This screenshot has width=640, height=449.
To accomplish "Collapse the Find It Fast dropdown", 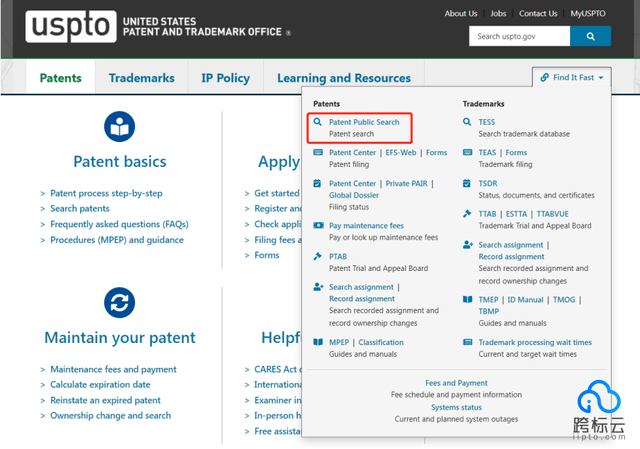I will (x=572, y=77).
